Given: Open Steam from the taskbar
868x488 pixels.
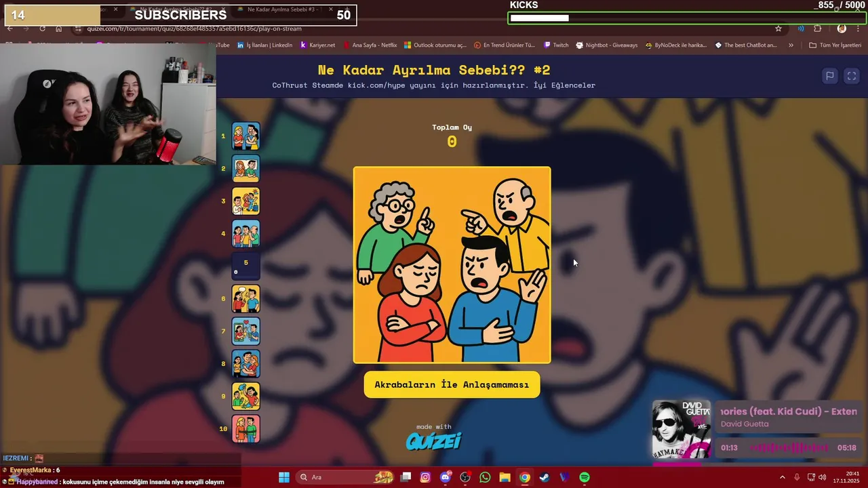Looking at the screenshot, I should 545,477.
